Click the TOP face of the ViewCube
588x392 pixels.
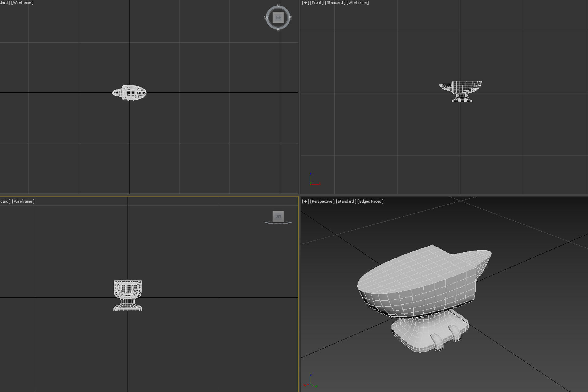tap(278, 18)
